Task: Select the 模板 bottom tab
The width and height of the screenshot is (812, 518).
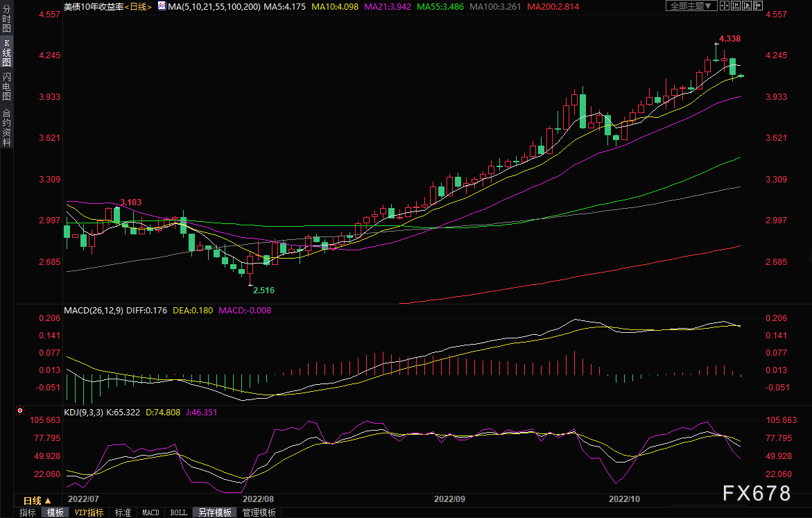Action: click(x=55, y=512)
